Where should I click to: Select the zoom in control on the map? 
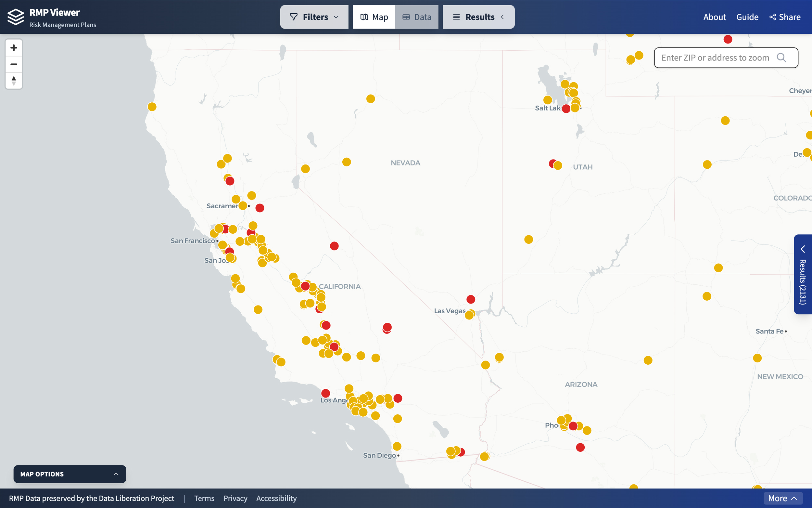(x=13, y=47)
